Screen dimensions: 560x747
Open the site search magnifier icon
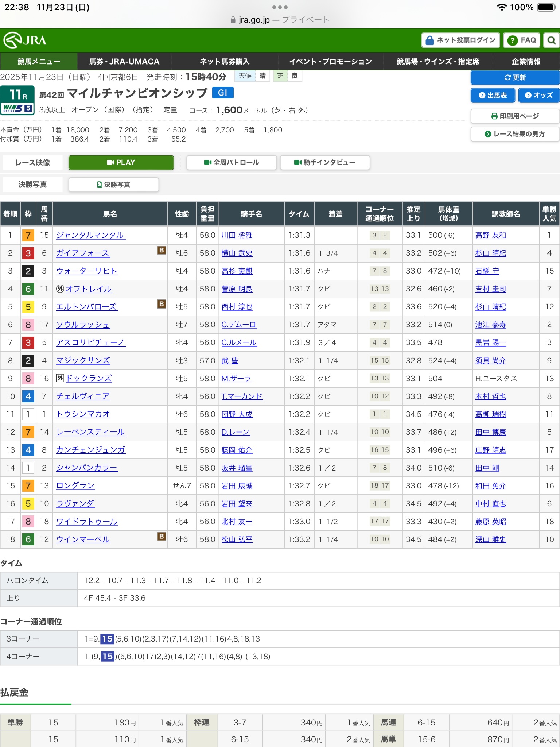(551, 40)
